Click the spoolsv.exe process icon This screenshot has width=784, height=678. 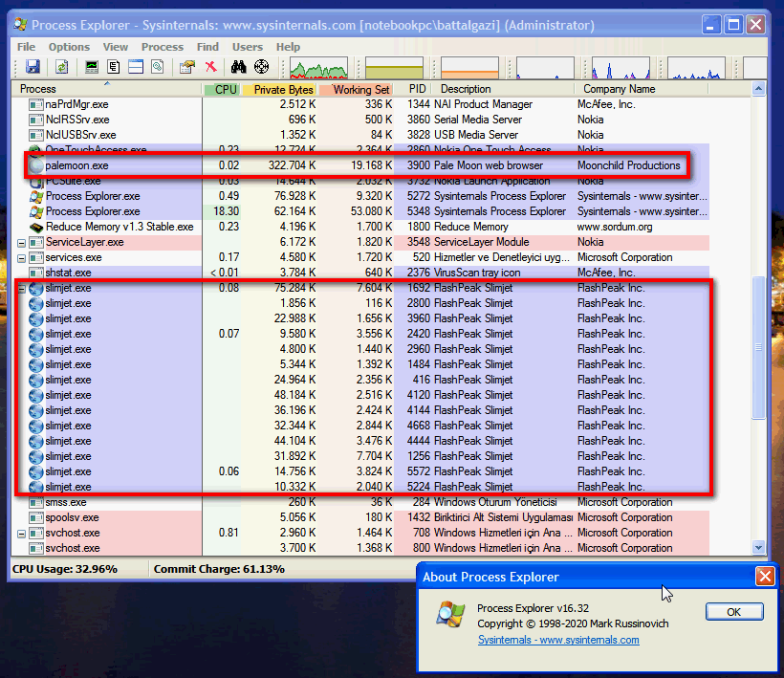36,517
